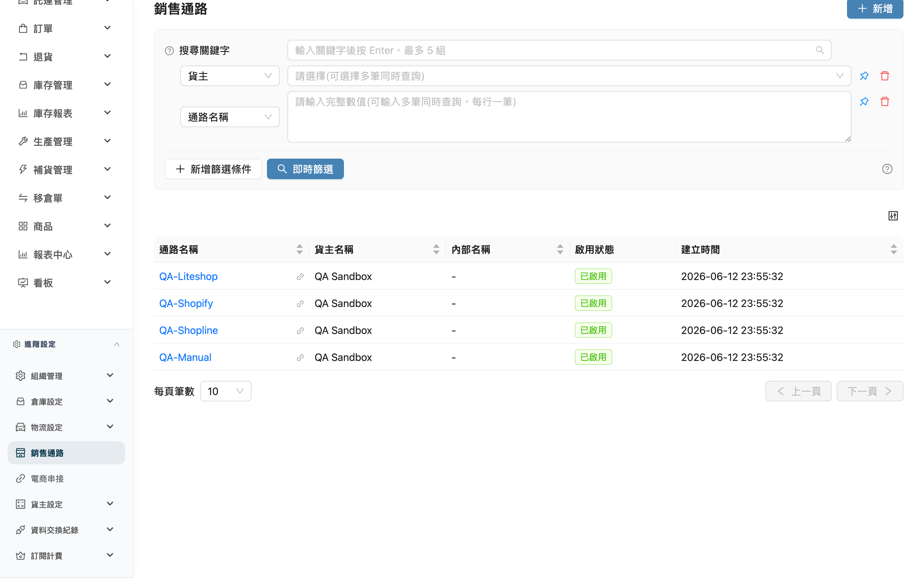Expand the 倉庫設定 submenu

point(66,401)
